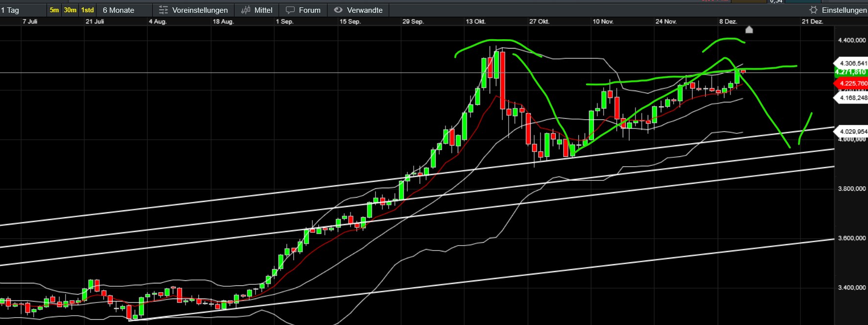Image resolution: width=868 pixels, height=325 pixels.
Task: Click the 4.400,000 price axis label
Action: click(x=852, y=40)
